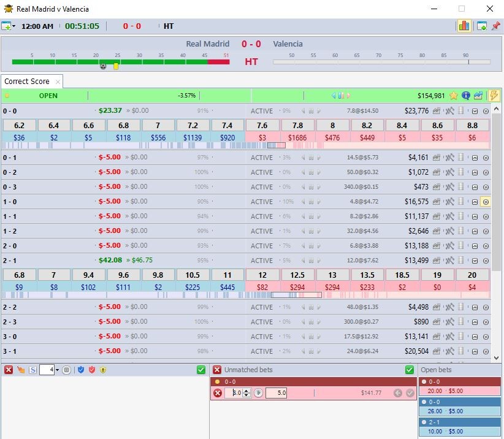Image resolution: width=504 pixels, height=439 pixels.
Task: Open the blue market information icon
Action: (x=466, y=96)
